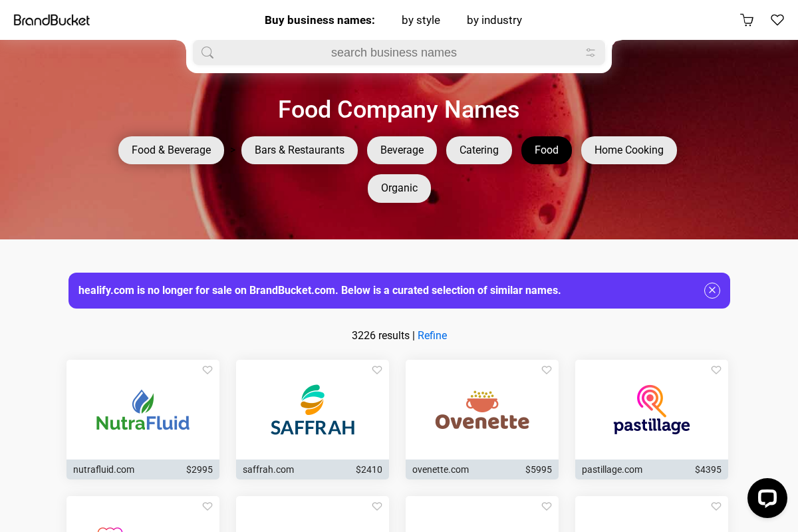Select the Organic category filter

coord(399,188)
